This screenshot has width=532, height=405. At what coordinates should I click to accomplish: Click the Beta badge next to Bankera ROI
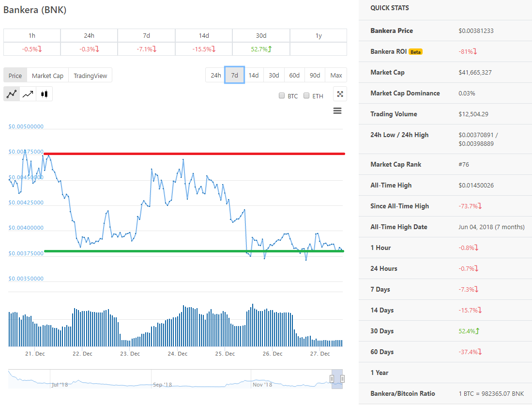click(x=415, y=52)
